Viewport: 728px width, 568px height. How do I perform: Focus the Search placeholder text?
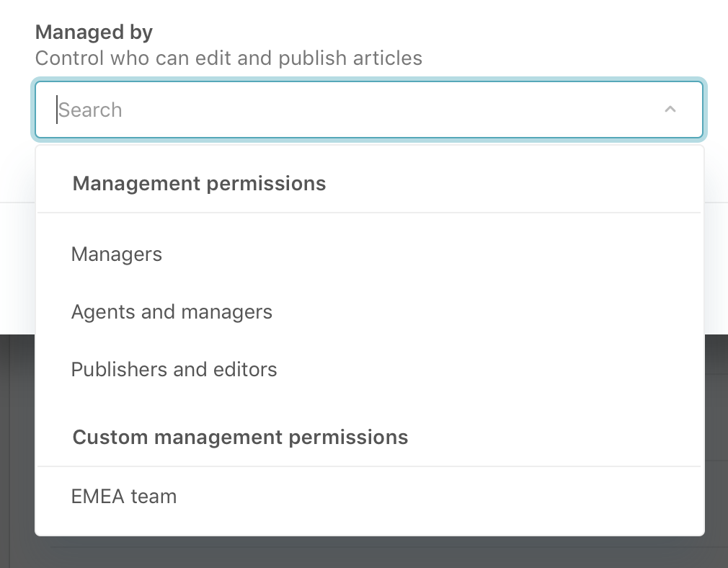coord(91,110)
